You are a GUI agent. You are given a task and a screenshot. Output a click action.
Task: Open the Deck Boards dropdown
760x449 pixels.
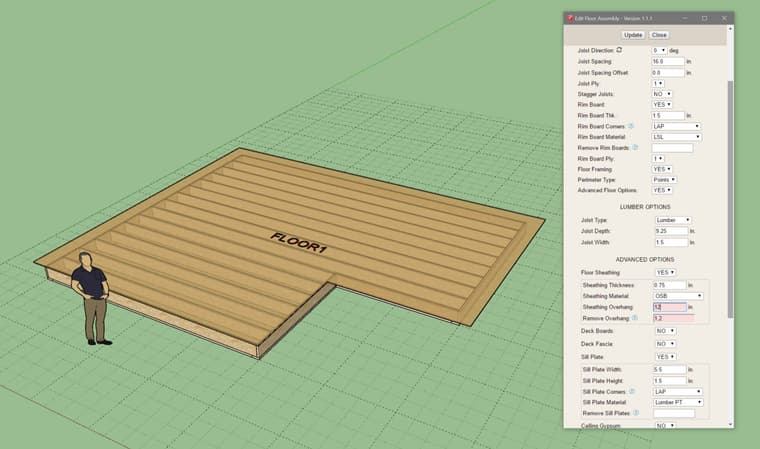click(x=664, y=330)
